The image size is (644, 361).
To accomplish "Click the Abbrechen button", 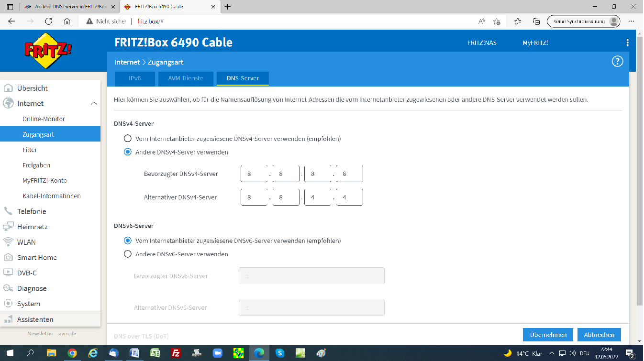I will click(599, 335).
